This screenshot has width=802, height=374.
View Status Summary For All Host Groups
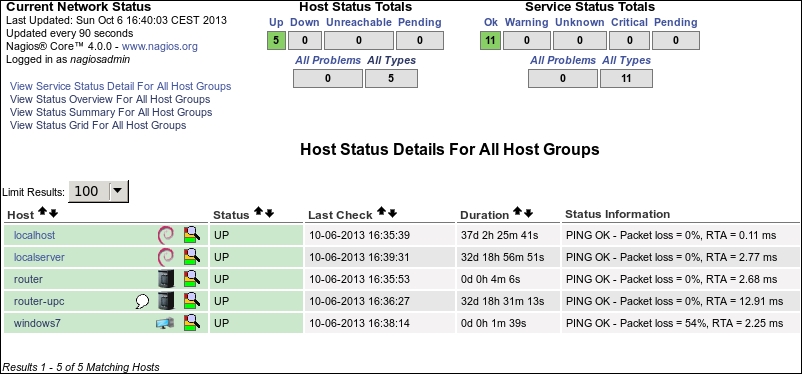click(x=111, y=112)
